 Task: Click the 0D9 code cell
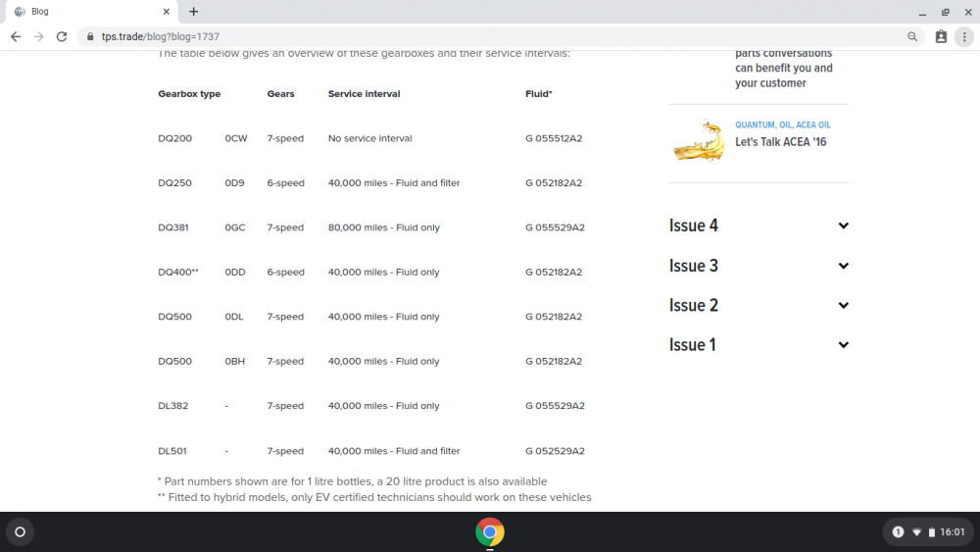(235, 182)
